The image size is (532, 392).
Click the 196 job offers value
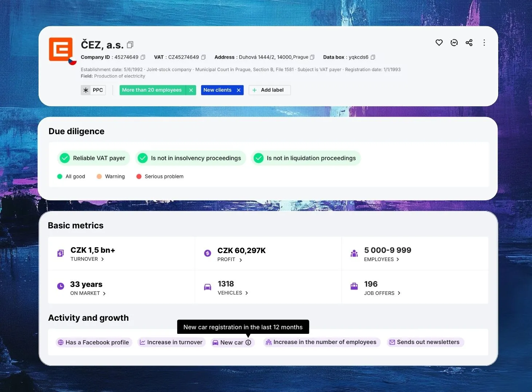tap(371, 284)
